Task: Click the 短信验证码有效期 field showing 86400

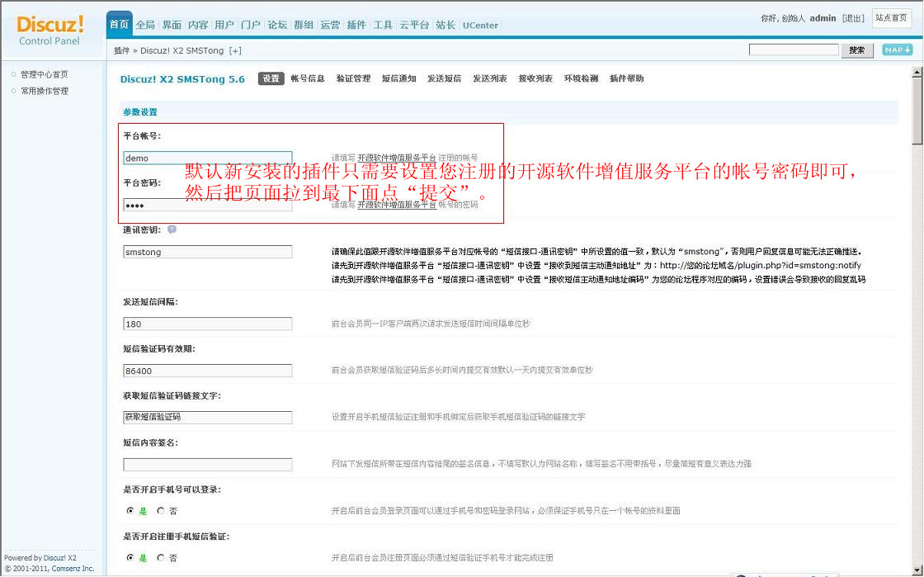Action: (x=207, y=371)
